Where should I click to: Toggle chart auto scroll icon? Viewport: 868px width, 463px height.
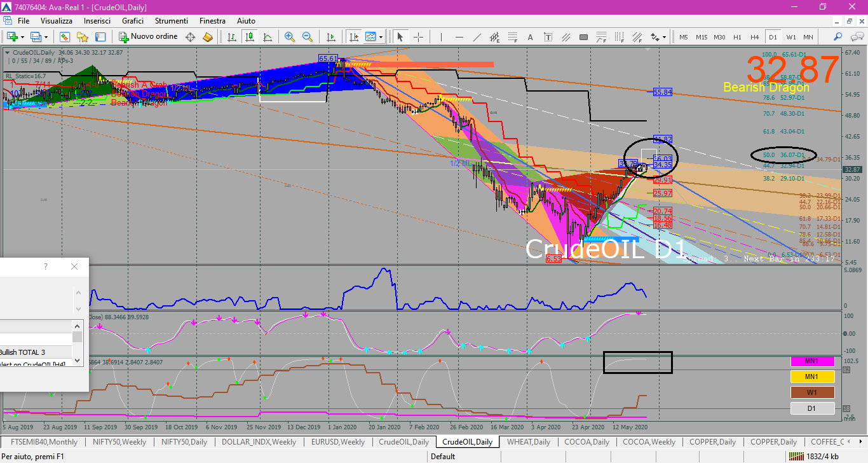[x=330, y=37]
